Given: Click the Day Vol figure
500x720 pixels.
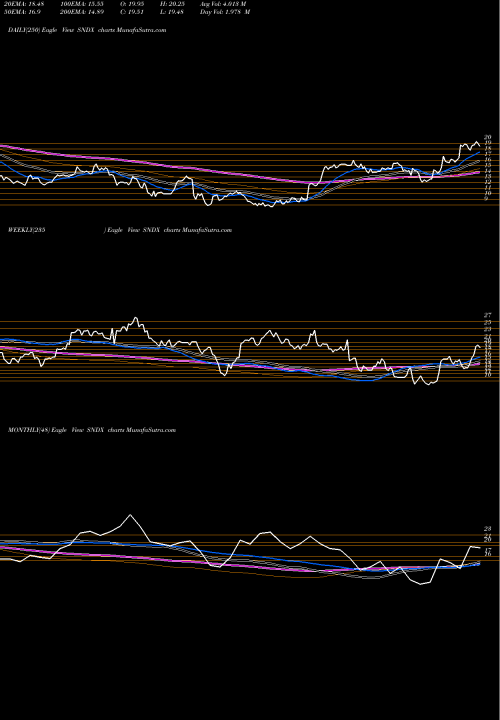Looking at the screenshot, I should pyautogui.click(x=225, y=12).
